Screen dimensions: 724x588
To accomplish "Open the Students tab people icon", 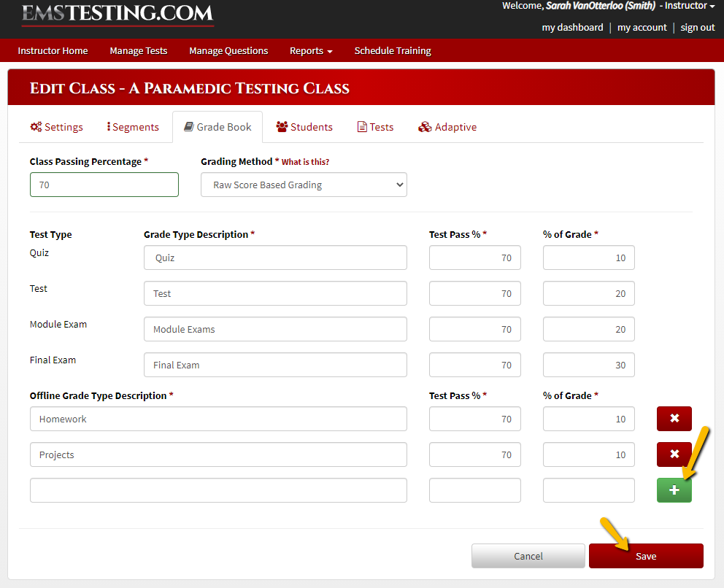I will tap(282, 127).
